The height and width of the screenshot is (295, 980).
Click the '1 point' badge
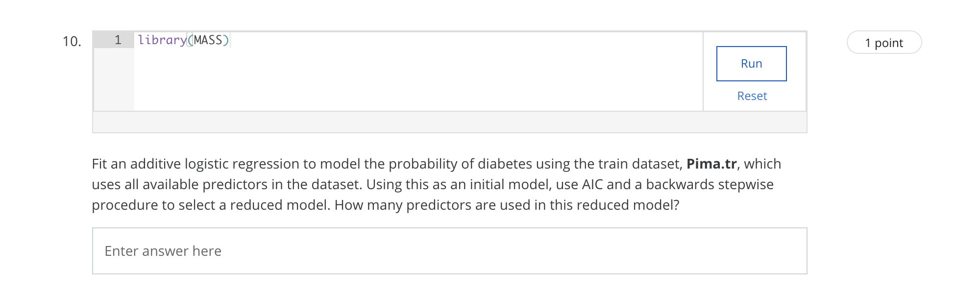[x=884, y=43]
